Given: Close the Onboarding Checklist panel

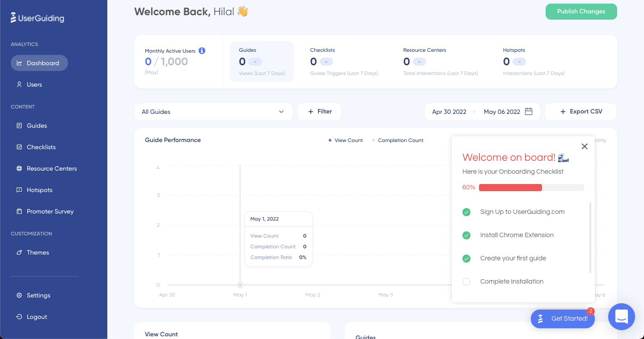Looking at the screenshot, I should click(x=585, y=146).
